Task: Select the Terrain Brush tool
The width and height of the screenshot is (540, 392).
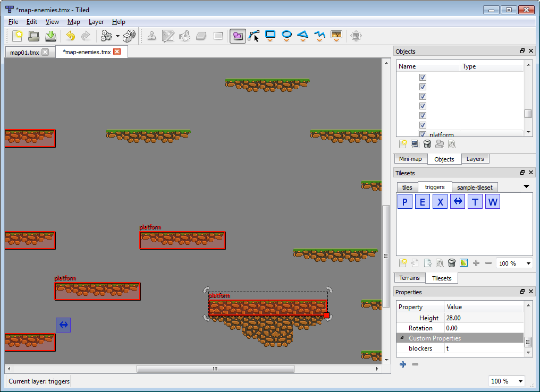Action: 168,36
